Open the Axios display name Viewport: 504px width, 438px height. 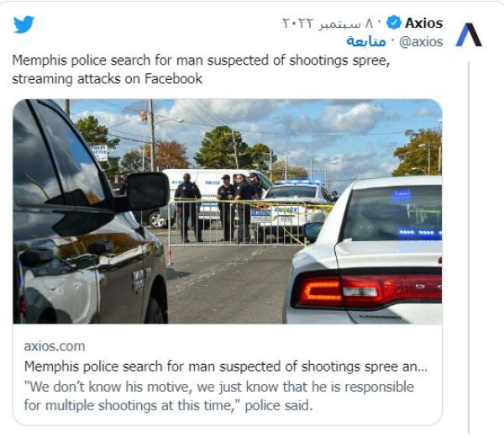[x=423, y=23]
